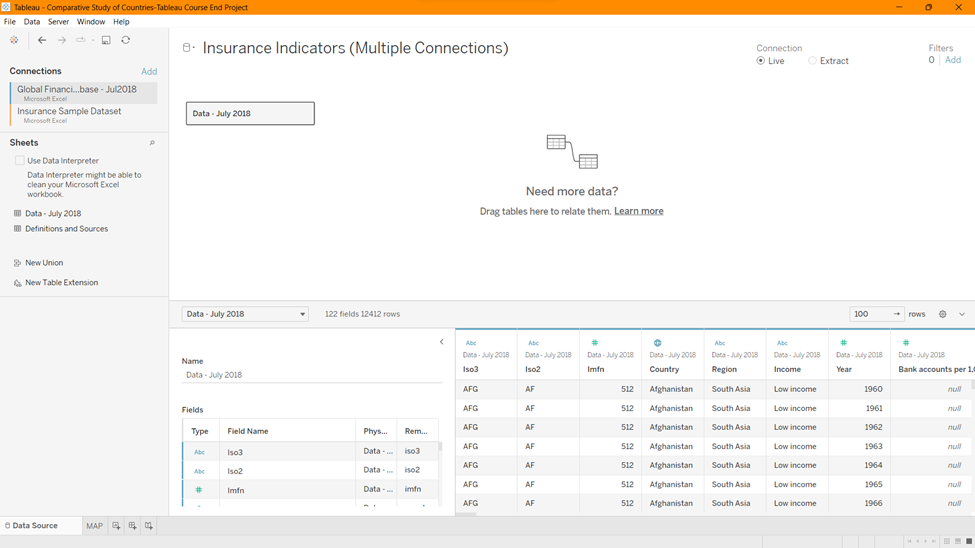This screenshot has height=548, width=975.
Task: Open the Server menu
Action: pyautogui.click(x=58, y=22)
